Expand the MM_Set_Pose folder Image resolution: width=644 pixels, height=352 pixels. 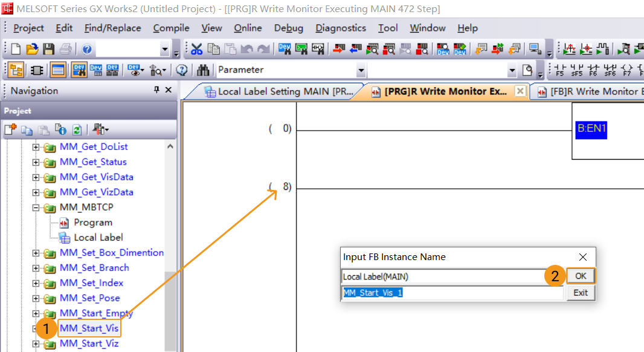(x=36, y=299)
